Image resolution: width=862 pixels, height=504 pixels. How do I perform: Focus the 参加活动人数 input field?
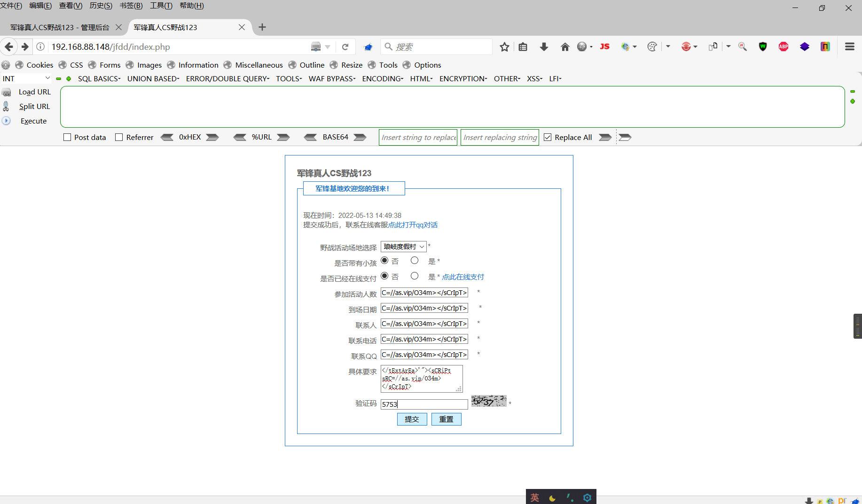click(424, 293)
